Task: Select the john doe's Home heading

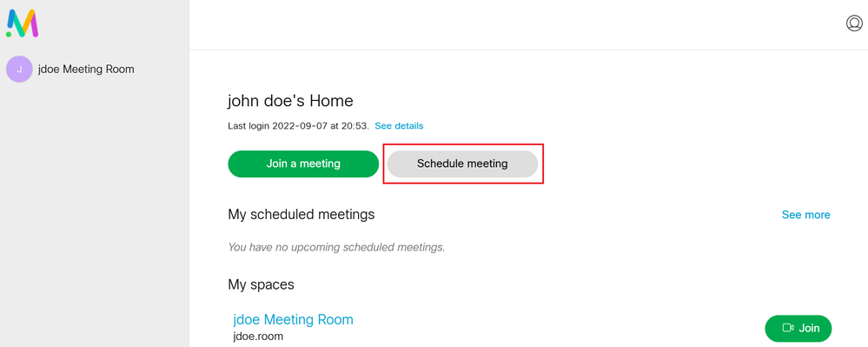Action: (x=290, y=101)
